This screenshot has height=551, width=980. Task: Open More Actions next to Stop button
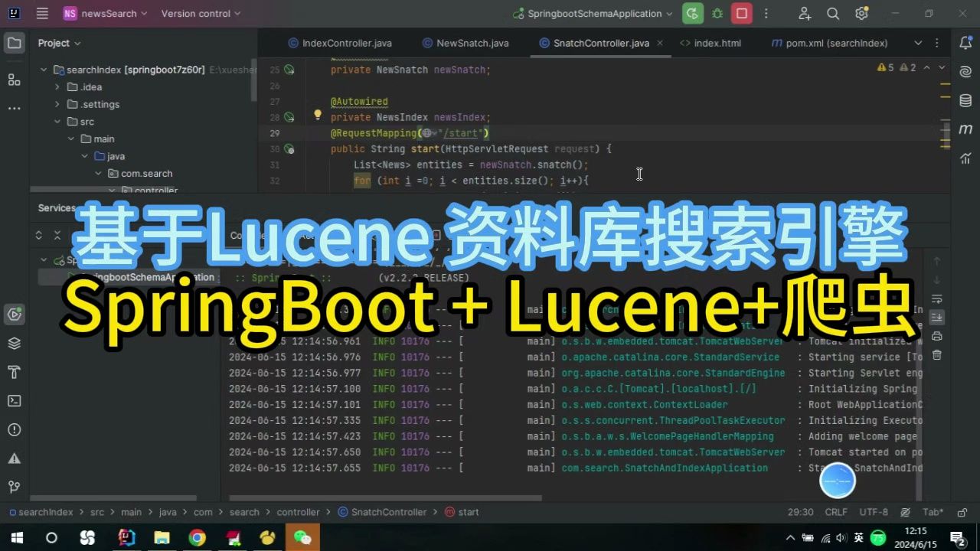766,13
